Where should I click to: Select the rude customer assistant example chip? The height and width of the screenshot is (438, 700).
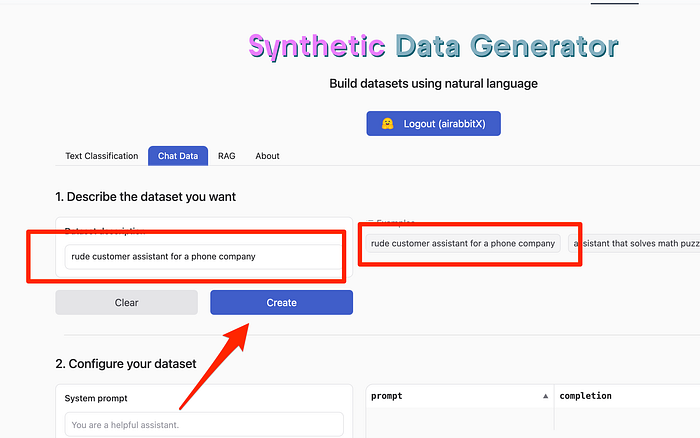pos(462,243)
